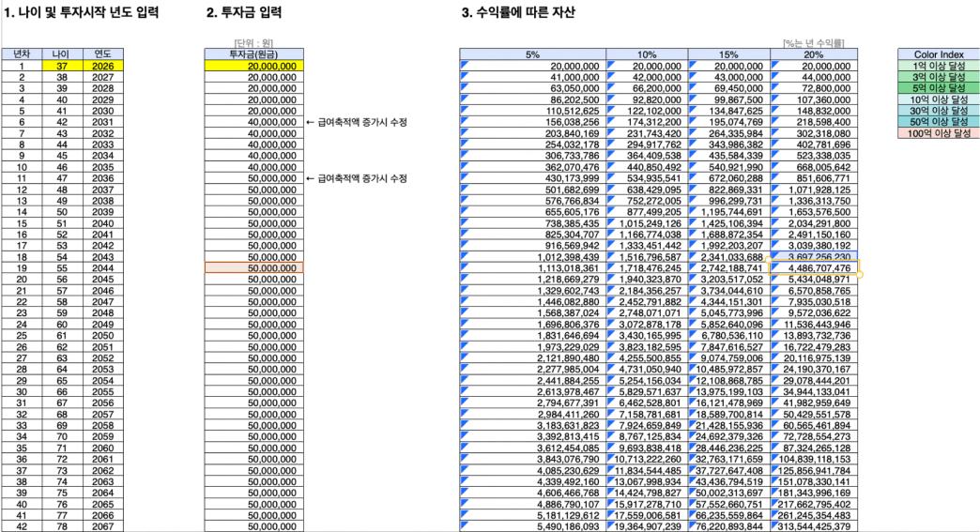Viewport: 980px width, 532px height.
Task: Click the pink '100억 이상 달성' legend cell
Action: coord(938,133)
